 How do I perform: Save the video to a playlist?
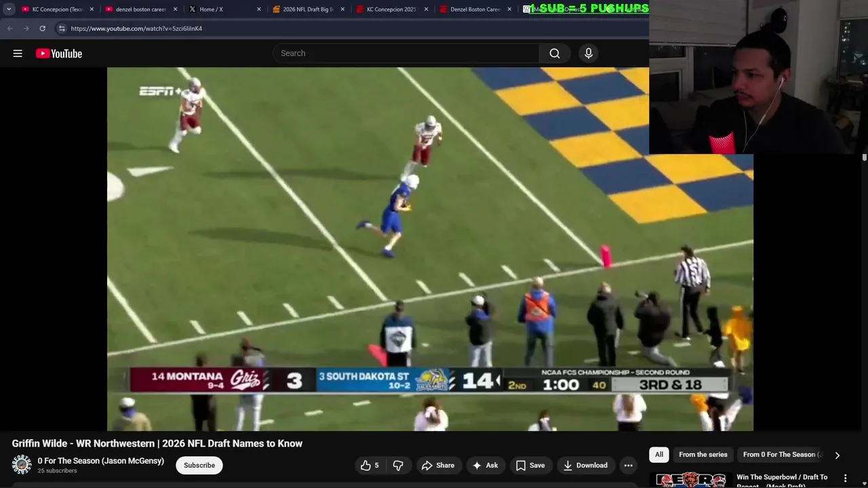[x=530, y=465]
